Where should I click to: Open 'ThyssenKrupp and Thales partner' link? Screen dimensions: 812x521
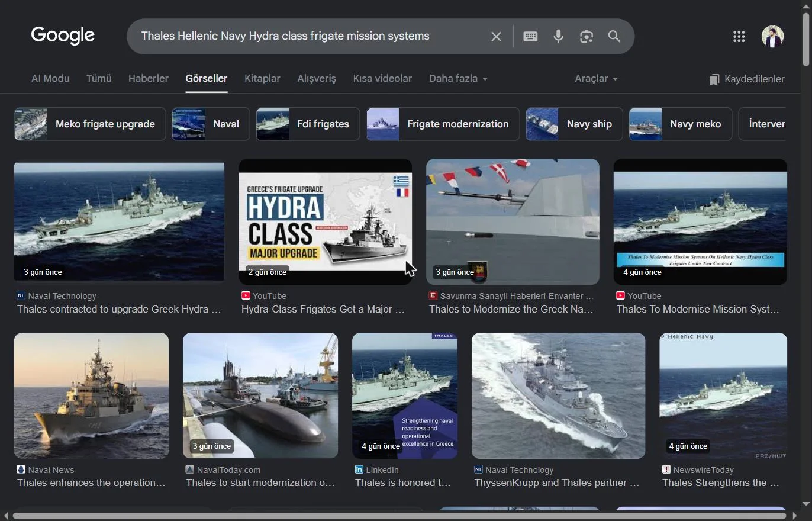(x=556, y=483)
